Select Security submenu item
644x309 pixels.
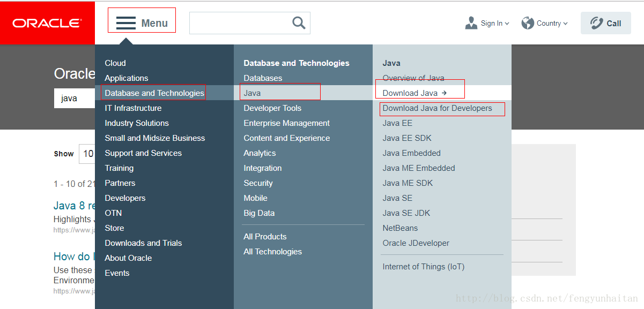click(258, 183)
